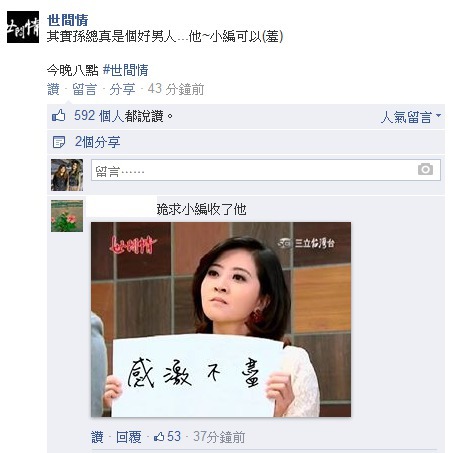This screenshot has height=453, width=462.
Task: Click the #世間情 hashtag
Action: pos(126,70)
